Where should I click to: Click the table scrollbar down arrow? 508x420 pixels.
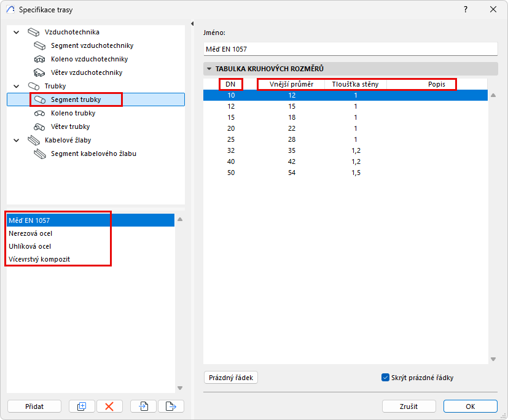[493, 359]
